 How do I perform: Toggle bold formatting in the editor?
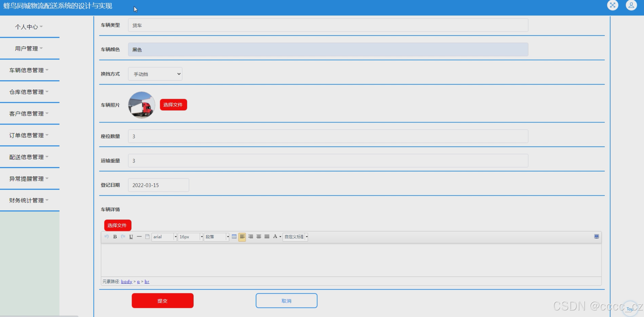115,237
